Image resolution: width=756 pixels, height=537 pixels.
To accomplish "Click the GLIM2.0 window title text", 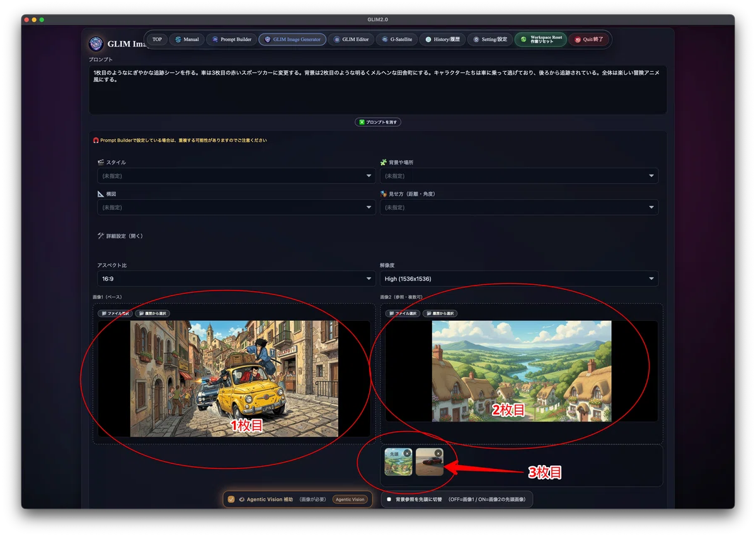I will coord(378,20).
